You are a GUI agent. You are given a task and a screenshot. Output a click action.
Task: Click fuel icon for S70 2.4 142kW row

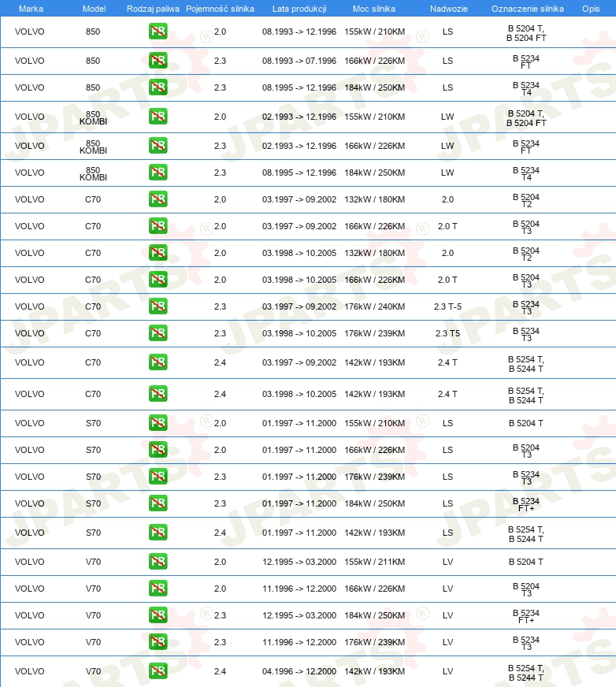coord(158,533)
